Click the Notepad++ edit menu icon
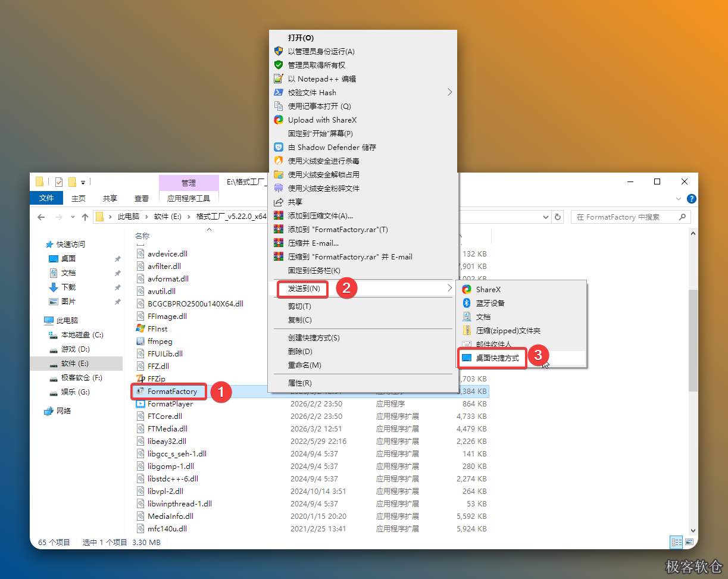 [278, 79]
